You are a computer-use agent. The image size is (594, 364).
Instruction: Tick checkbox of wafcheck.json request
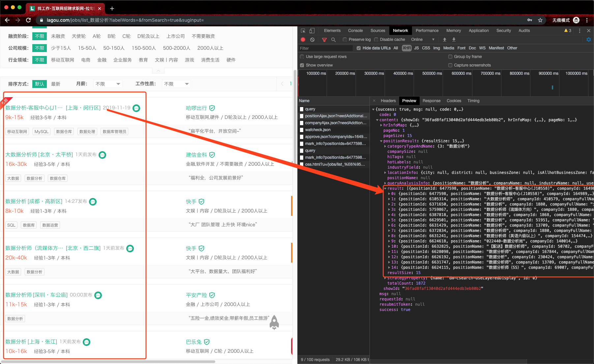[302, 130]
